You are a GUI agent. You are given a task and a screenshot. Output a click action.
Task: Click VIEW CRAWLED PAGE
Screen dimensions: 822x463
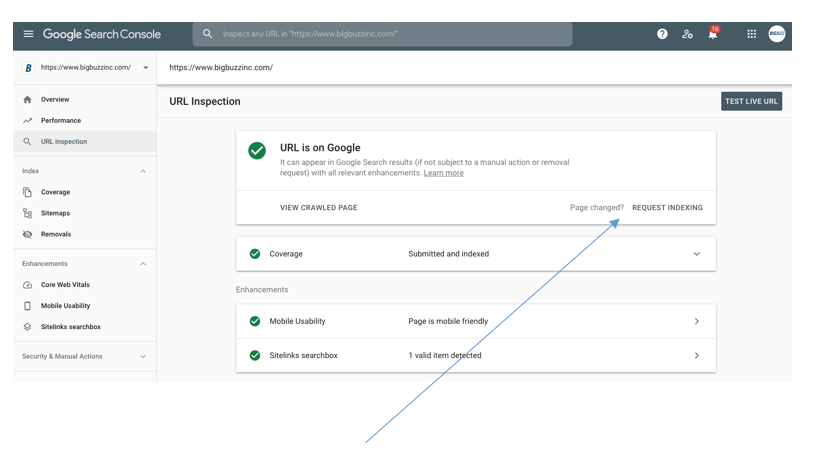click(319, 208)
